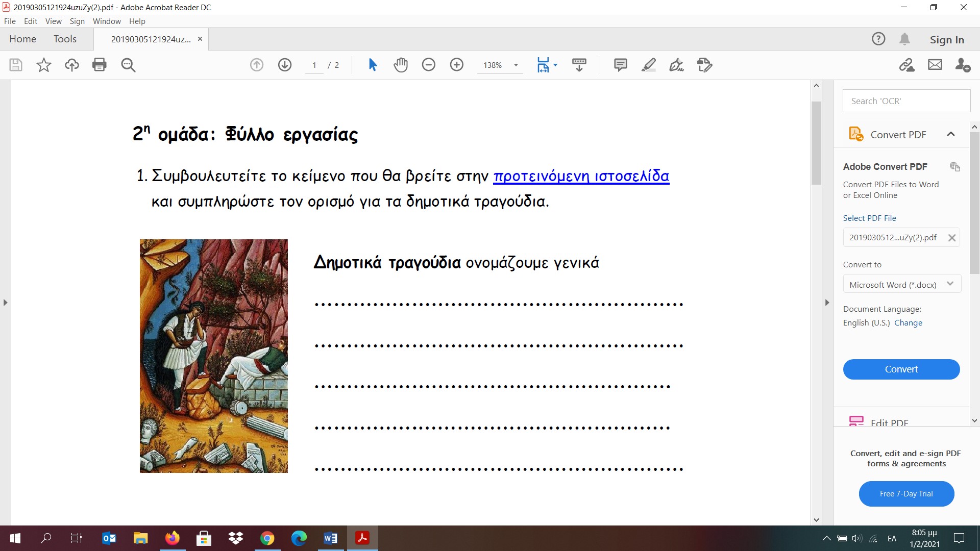Screen dimensions: 980x551
Task: Upload file to cloud icon
Action: click(x=71, y=65)
